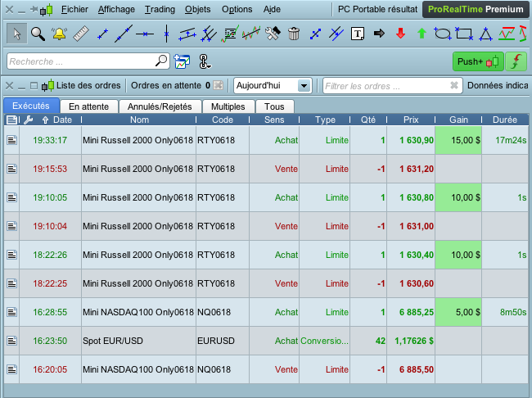Pick the green up arrow drawing tool
The image size is (532, 398).
(x=422, y=34)
